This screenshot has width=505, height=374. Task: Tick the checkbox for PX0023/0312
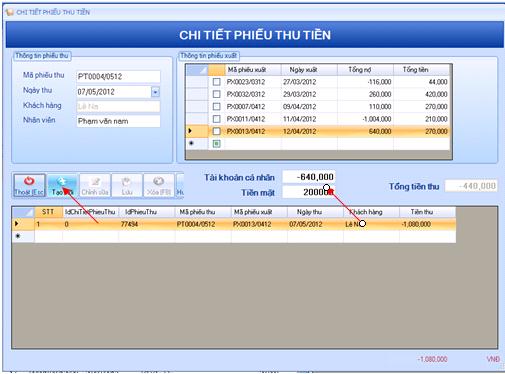click(x=217, y=82)
